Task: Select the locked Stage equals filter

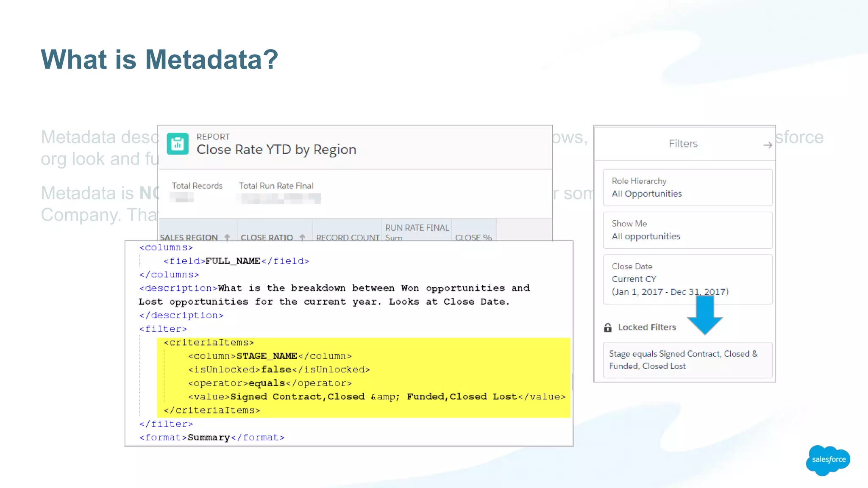Action: (x=687, y=360)
